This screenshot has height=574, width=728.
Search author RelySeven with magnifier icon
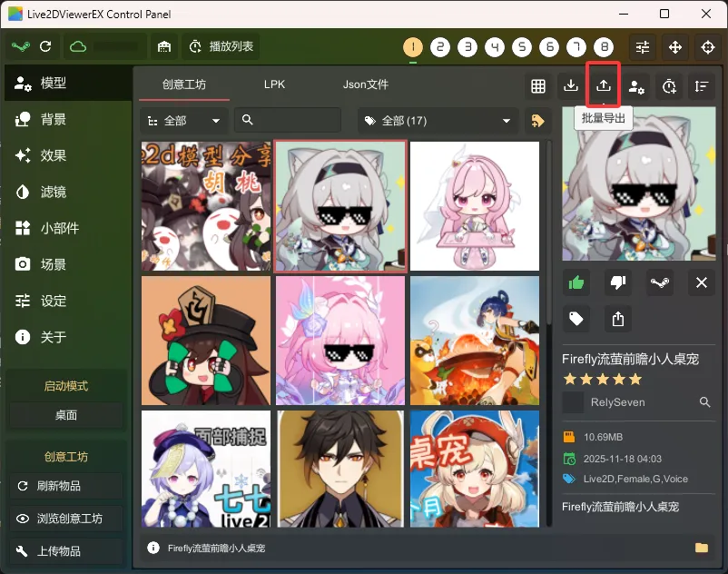pos(704,402)
